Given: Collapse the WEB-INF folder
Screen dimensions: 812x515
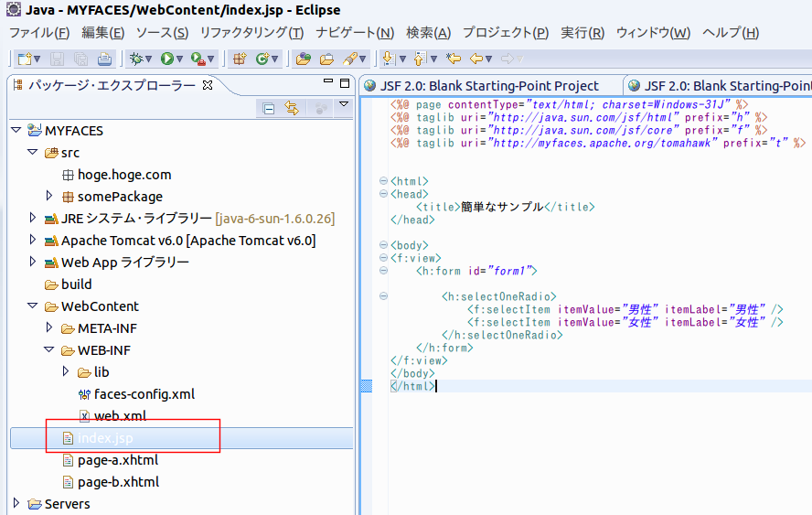Looking at the screenshot, I should click(x=49, y=349).
